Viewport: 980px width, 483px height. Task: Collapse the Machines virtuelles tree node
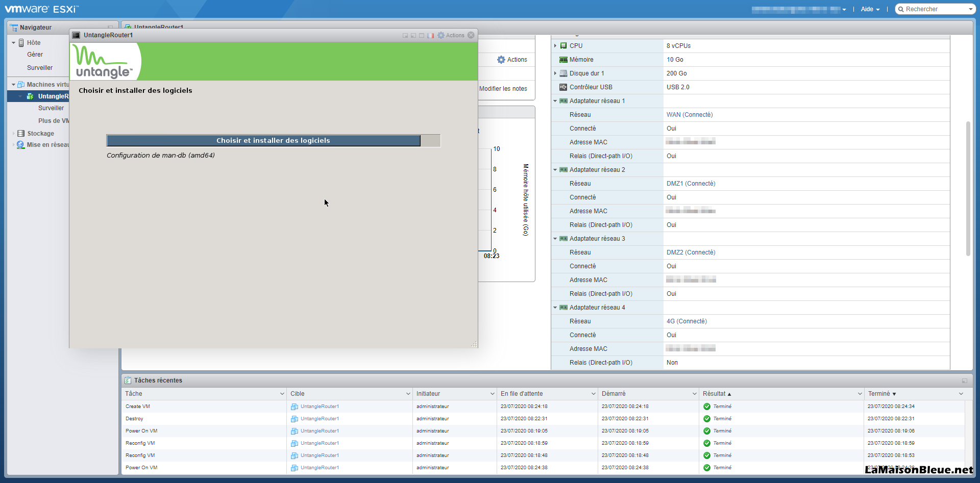[13, 85]
